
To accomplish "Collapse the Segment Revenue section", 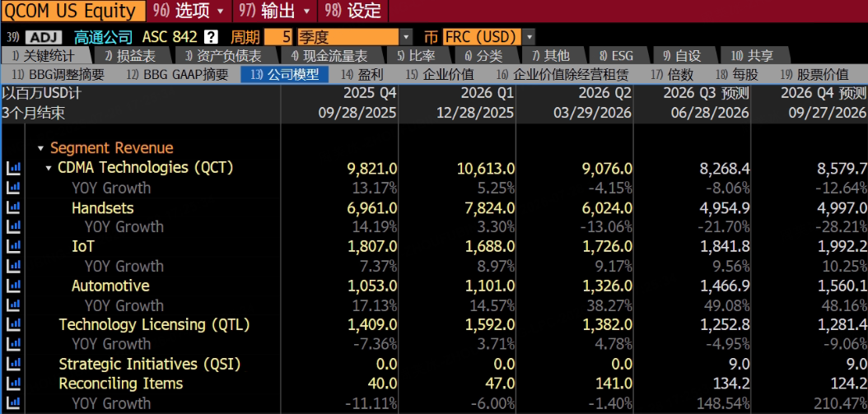I will coord(41,148).
